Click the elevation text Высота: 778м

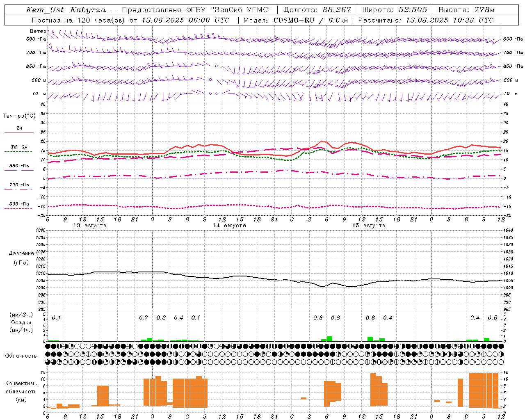(x=466, y=10)
